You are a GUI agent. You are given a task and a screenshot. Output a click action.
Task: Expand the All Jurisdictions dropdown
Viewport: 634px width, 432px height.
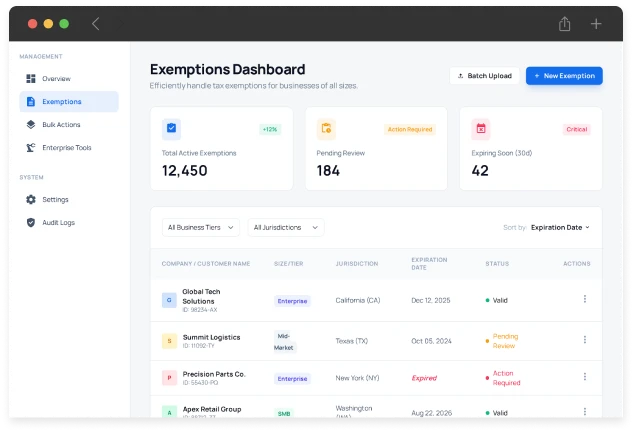[x=285, y=227]
